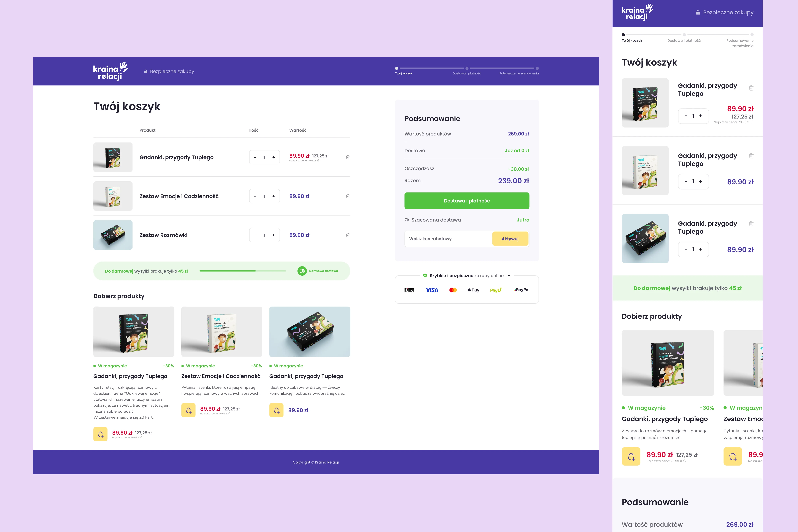The height and width of the screenshot is (532, 798).
Task: Click trash icon for Zestaw Rozmówki
Action: click(x=348, y=235)
